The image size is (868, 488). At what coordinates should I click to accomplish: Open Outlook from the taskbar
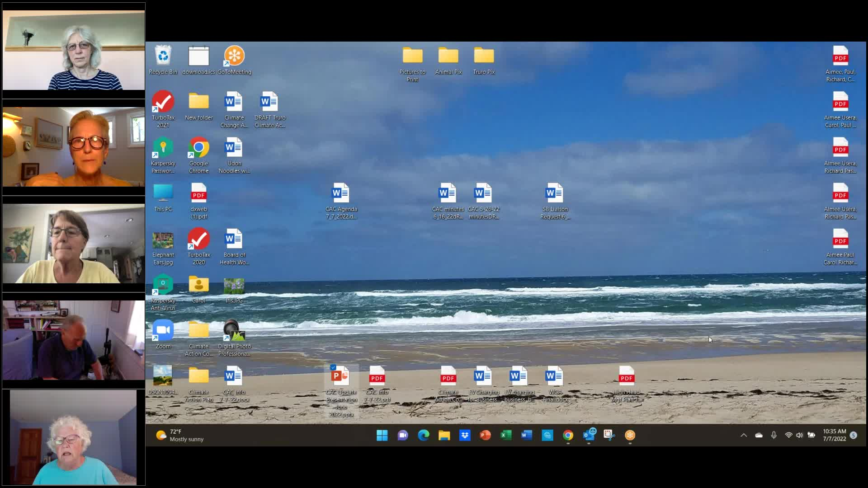[x=589, y=435]
